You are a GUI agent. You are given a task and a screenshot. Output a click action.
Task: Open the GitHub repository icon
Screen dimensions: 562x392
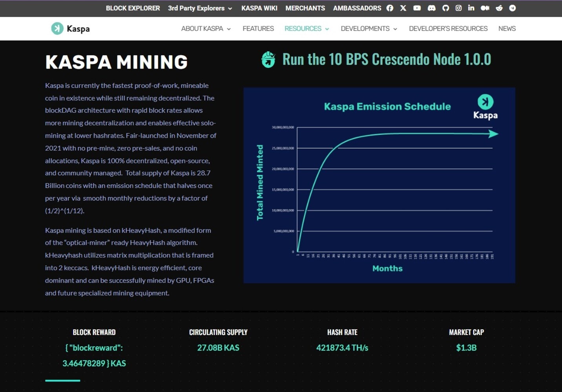point(445,8)
